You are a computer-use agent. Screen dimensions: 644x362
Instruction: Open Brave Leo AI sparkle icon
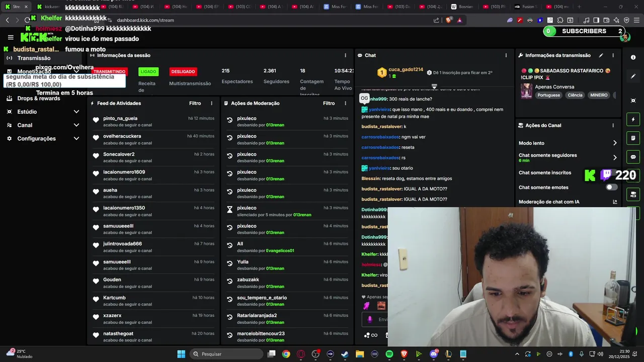pos(616,20)
